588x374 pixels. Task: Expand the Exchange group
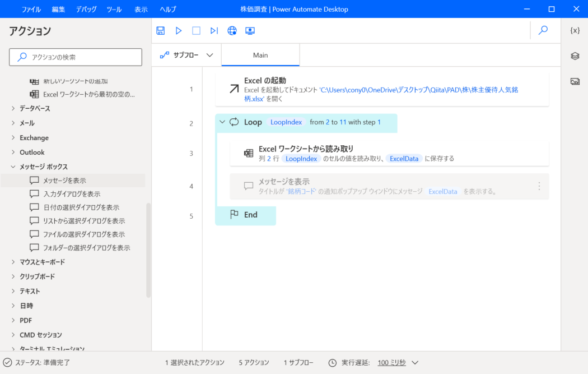13,138
